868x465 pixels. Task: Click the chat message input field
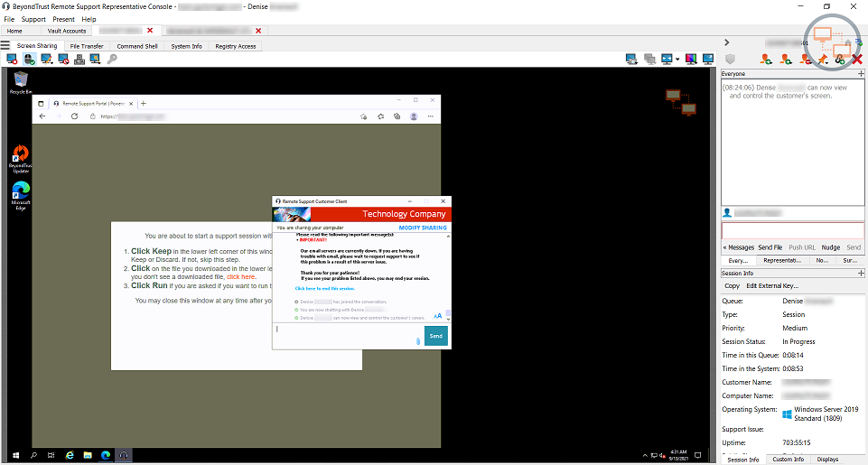[792, 230]
